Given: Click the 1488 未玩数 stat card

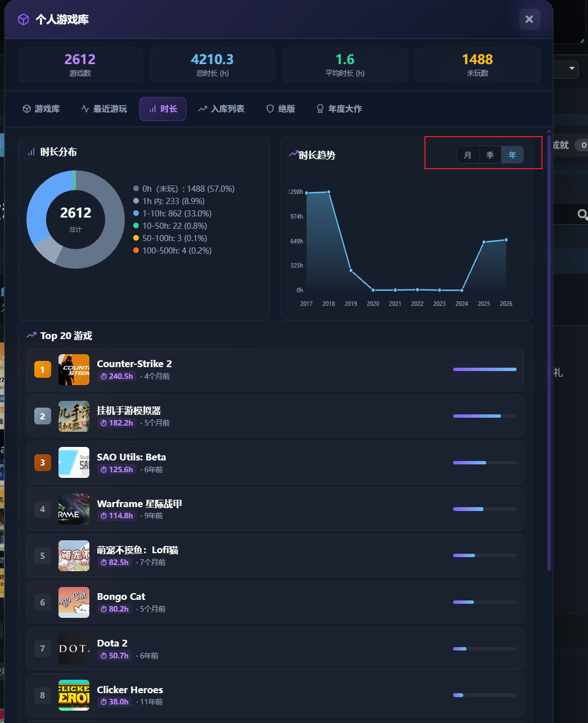Looking at the screenshot, I should pos(477,65).
